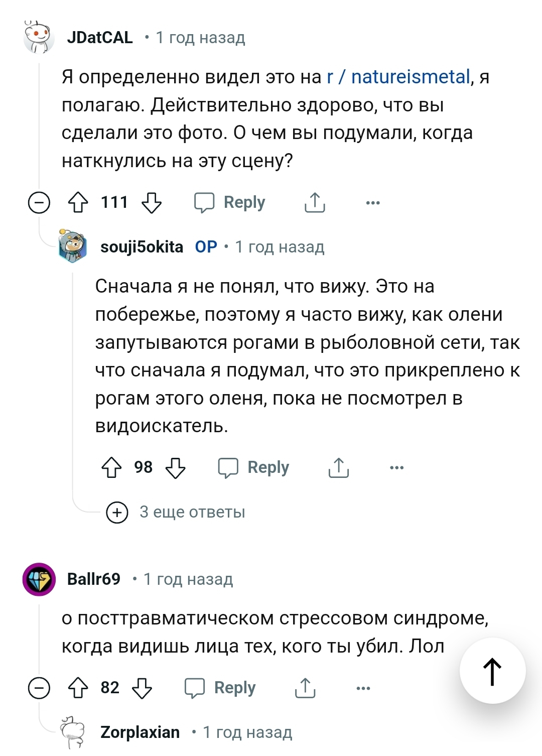Open more options on JDatCAL's comment
Image resolution: width=542 pixels, height=756 pixels.
[x=373, y=203]
